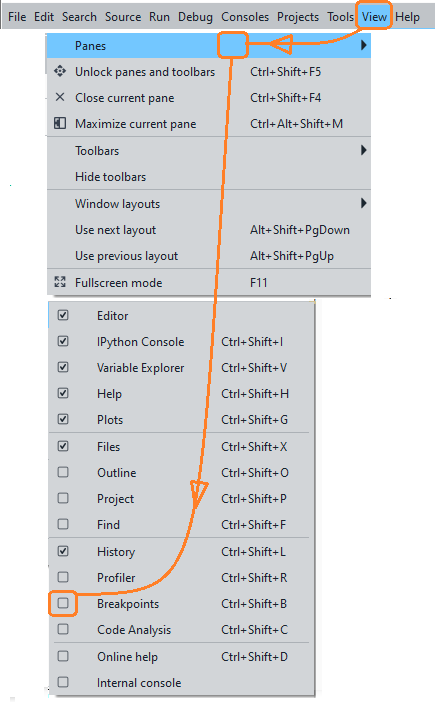Image resolution: width=437 pixels, height=702 pixels.
Task: Show the Internal console pane
Action: pos(63,682)
